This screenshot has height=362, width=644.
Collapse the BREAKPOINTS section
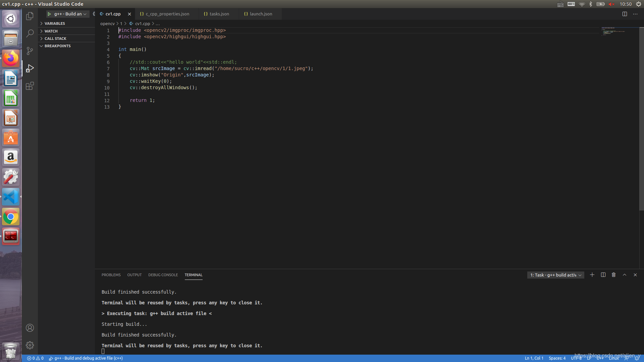pyautogui.click(x=66, y=46)
